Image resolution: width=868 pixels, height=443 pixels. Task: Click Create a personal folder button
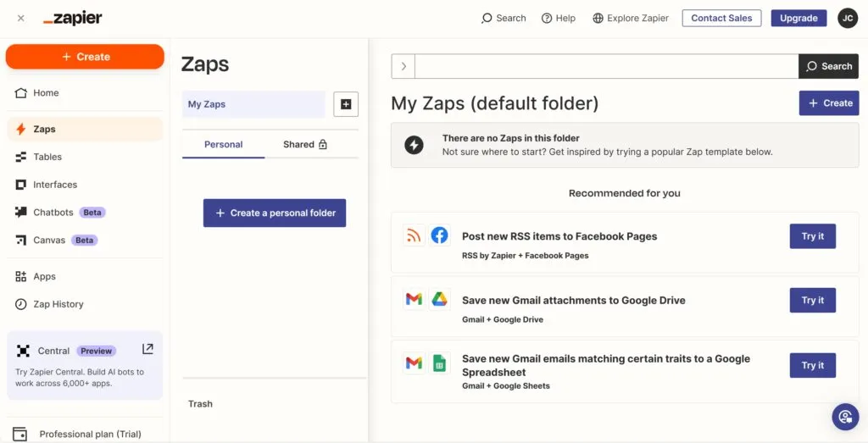pos(275,213)
